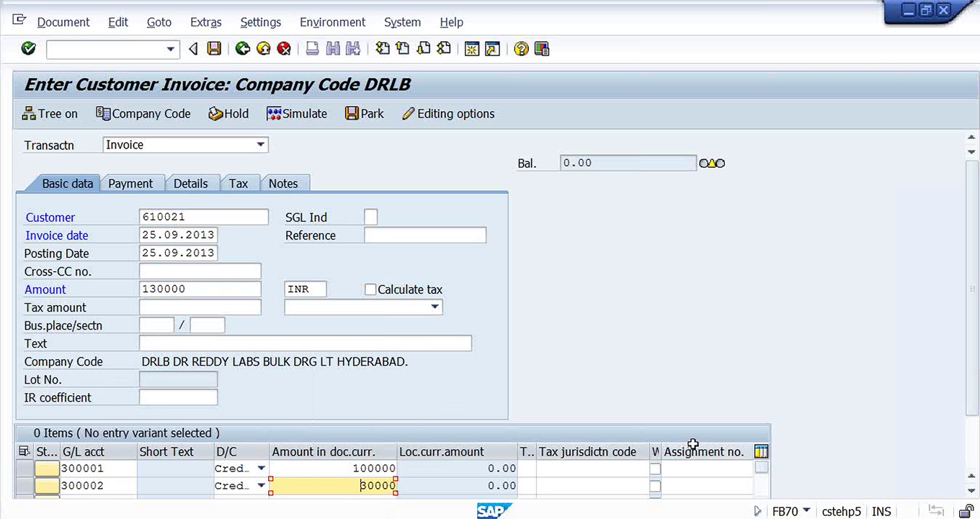The height and width of the screenshot is (519, 980).
Task: Click the Previous Page icon
Action: coord(403,49)
